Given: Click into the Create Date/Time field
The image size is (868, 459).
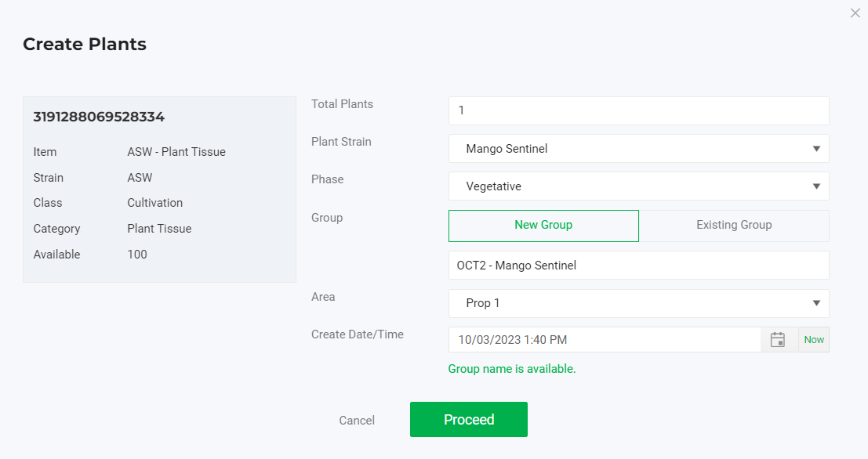Looking at the screenshot, I should click(x=605, y=339).
